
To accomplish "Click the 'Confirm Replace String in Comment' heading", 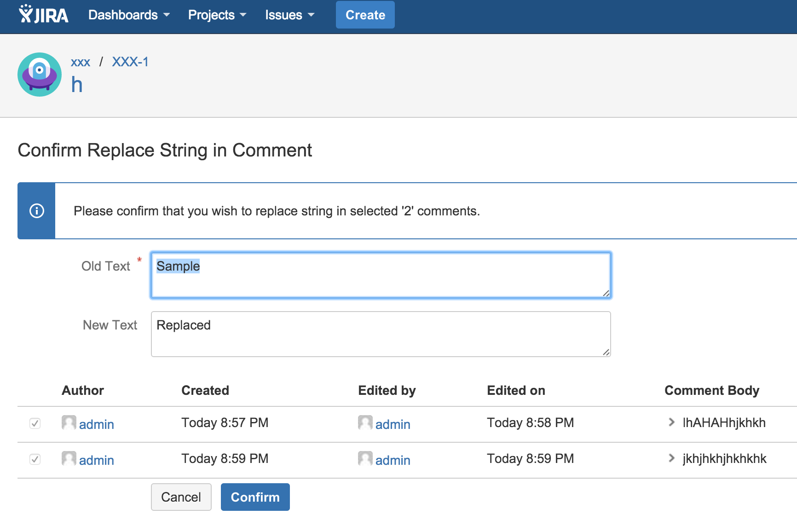I will tap(165, 150).
